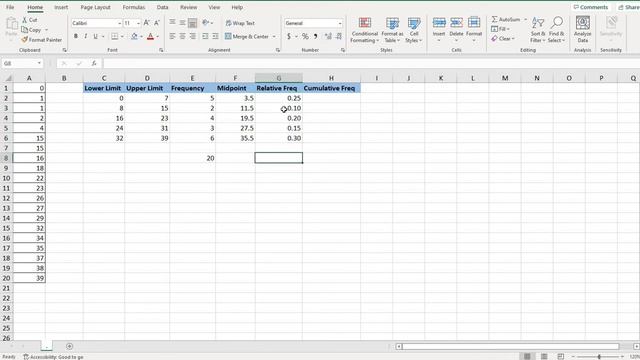Switch to the Review tab
The width and height of the screenshot is (640, 360).
tap(189, 7)
